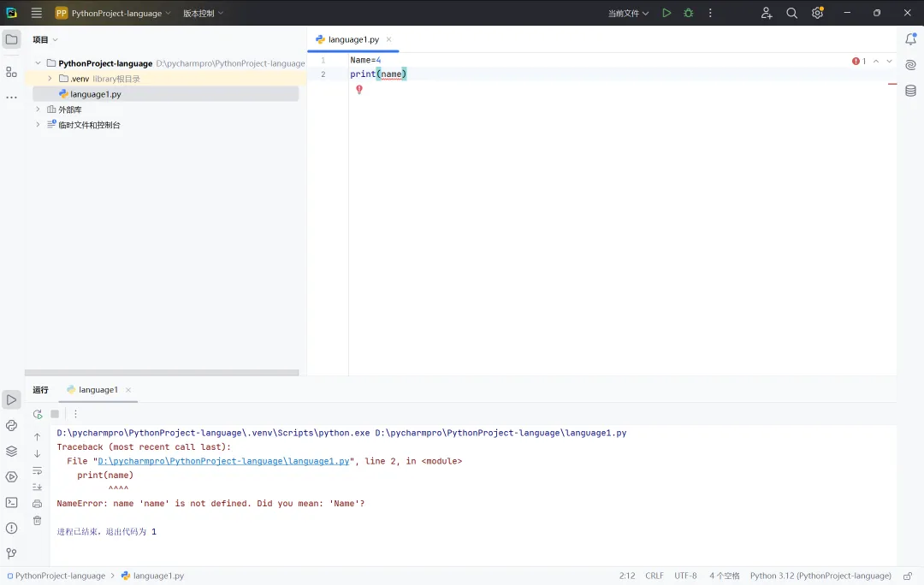Open the 项目 view dropdown
924x585 pixels.
tap(45, 39)
